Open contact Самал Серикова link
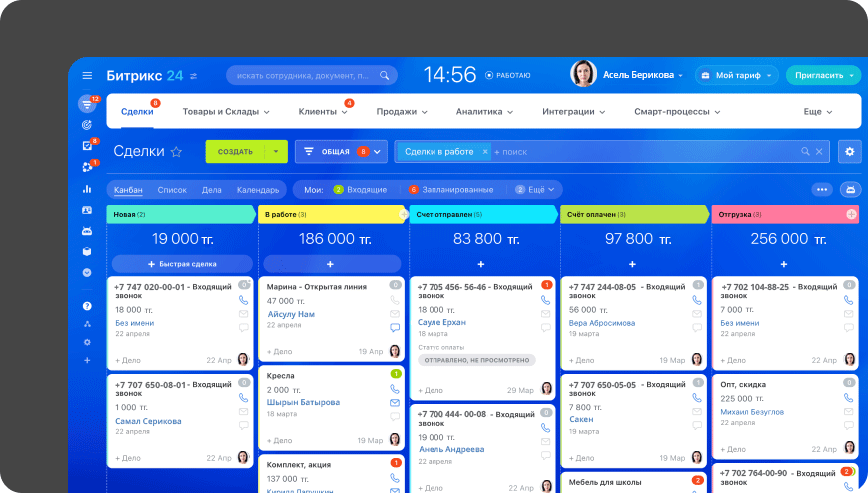The width and height of the screenshot is (868, 493). [x=148, y=421]
